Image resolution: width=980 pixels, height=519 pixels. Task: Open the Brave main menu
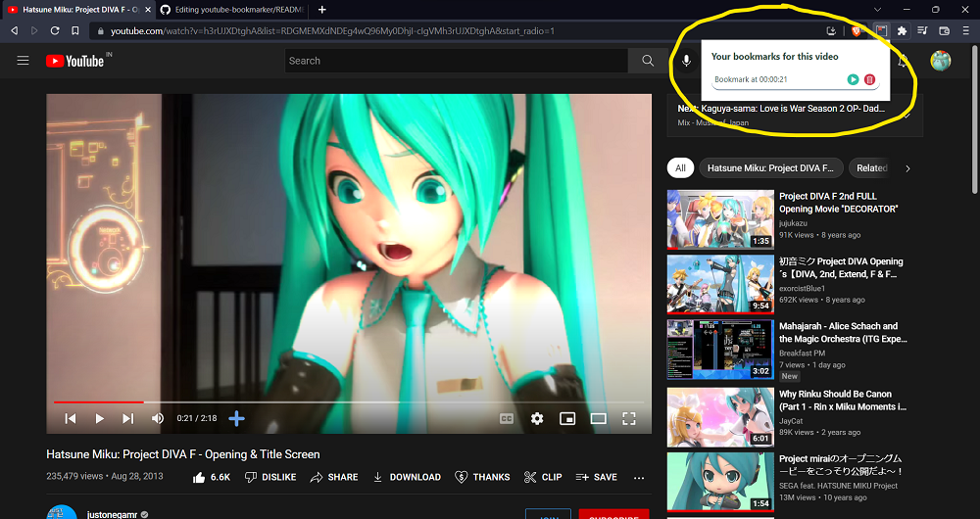coord(965,30)
